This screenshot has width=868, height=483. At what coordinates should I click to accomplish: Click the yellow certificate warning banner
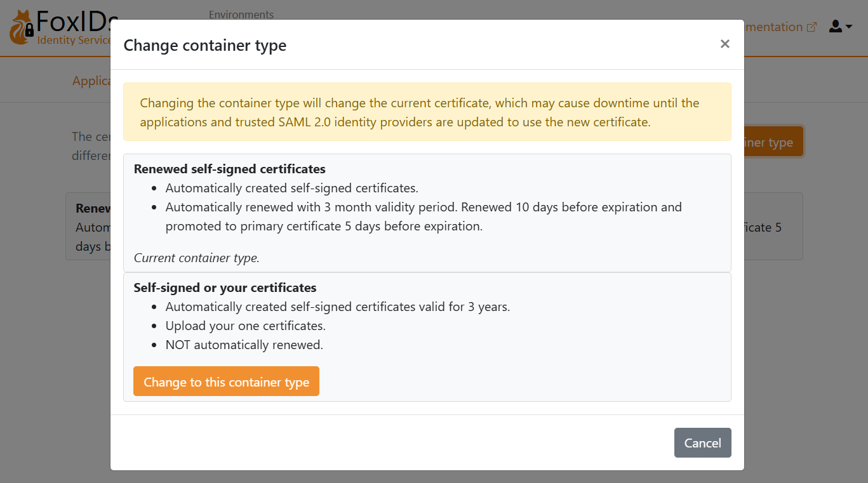(427, 112)
